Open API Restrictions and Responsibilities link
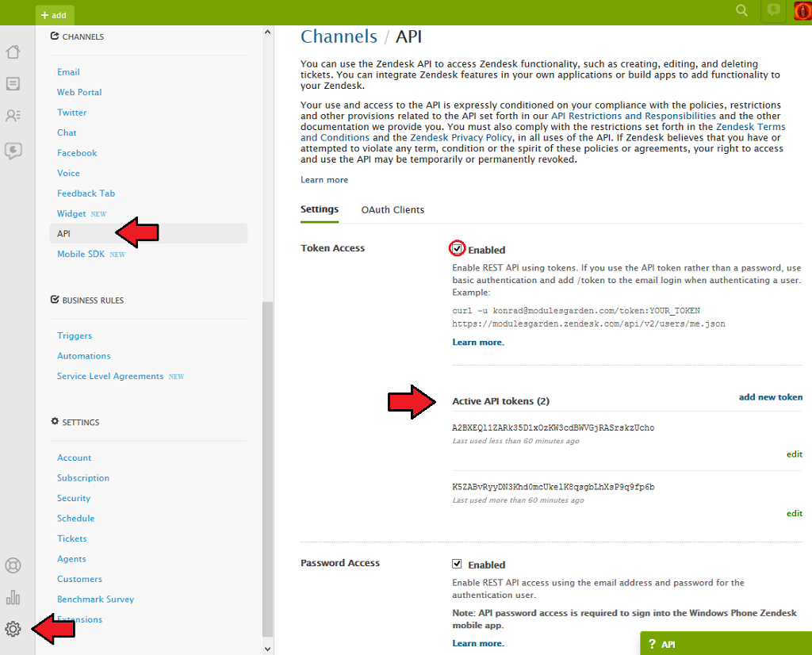The height and width of the screenshot is (655, 812). (634, 116)
